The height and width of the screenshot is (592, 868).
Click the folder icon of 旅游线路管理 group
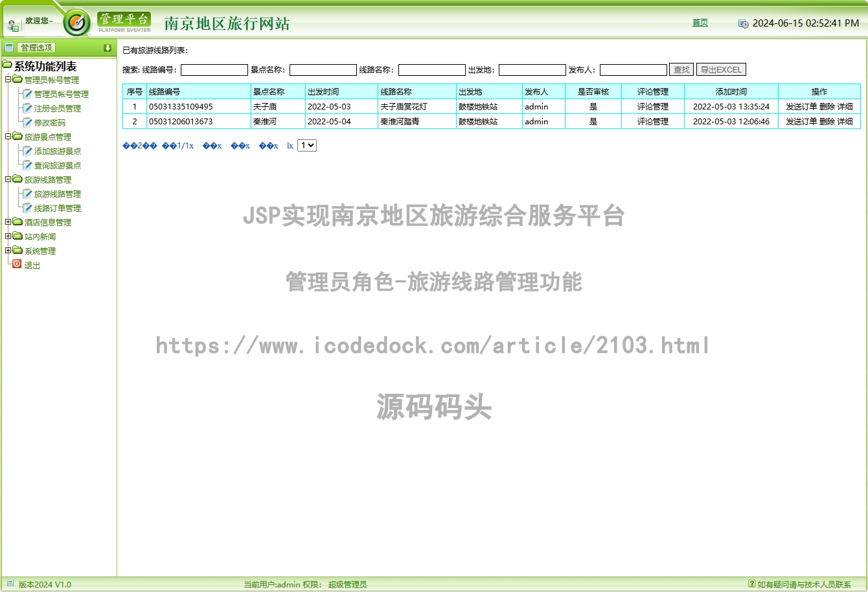(17, 179)
